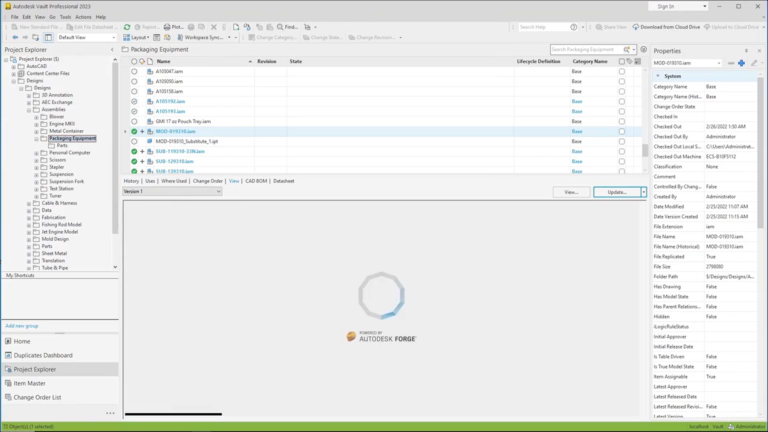Click the advanced search icon in Packaging Equipment search
This screenshot has height=432, width=768.
(626, 49)
